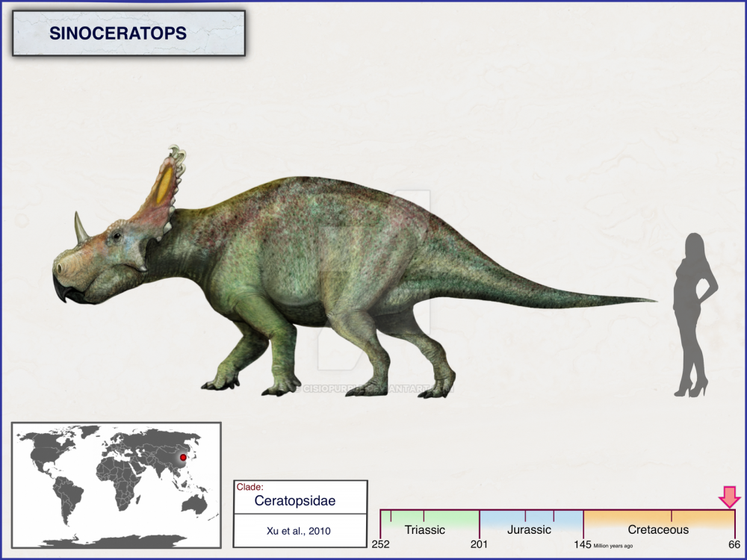Click the 'Xu et al., 2010' citation

coord(299,531)
